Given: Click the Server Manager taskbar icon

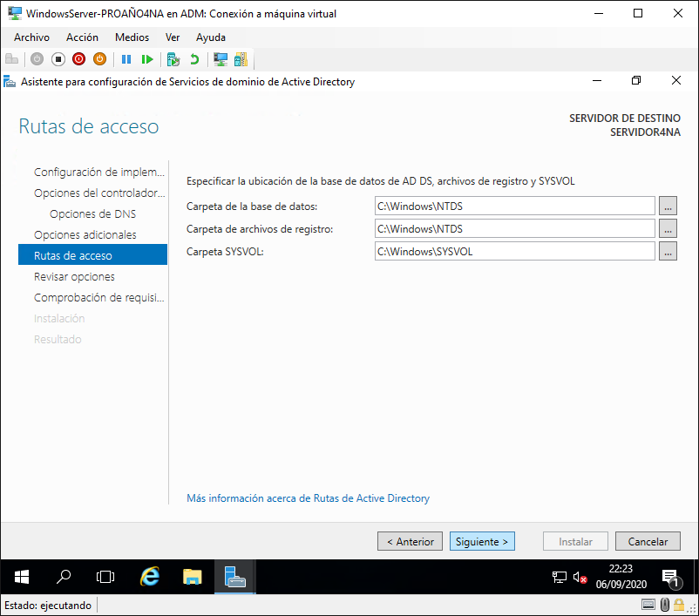Looking at the screenshot, I should click(235, 577).
